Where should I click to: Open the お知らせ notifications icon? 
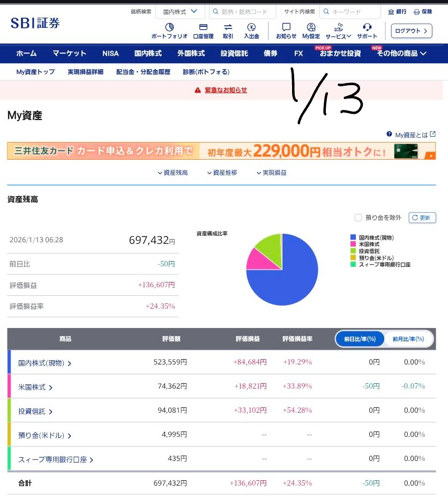point(286,28)
